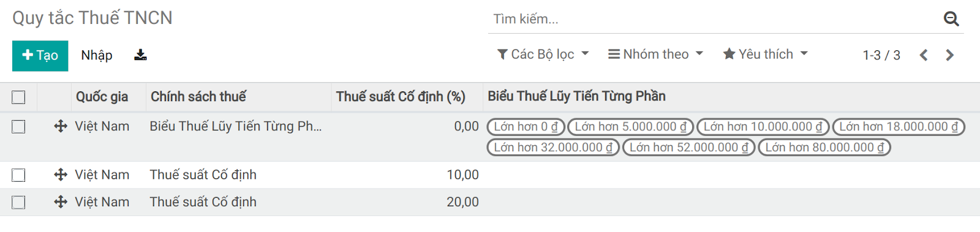Select the checkbox for the 10,00 row
980x232 pixels.
coord(18,175)
